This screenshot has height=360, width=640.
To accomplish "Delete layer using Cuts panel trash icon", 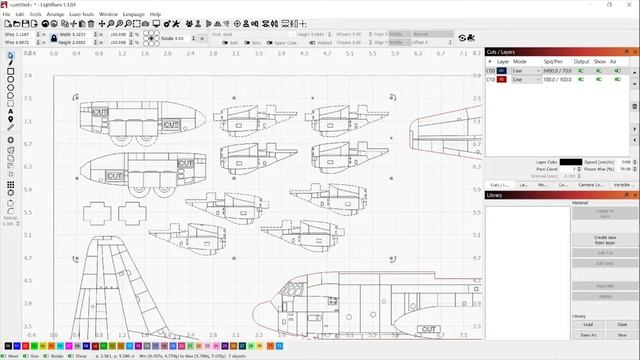I will (635, 107).
